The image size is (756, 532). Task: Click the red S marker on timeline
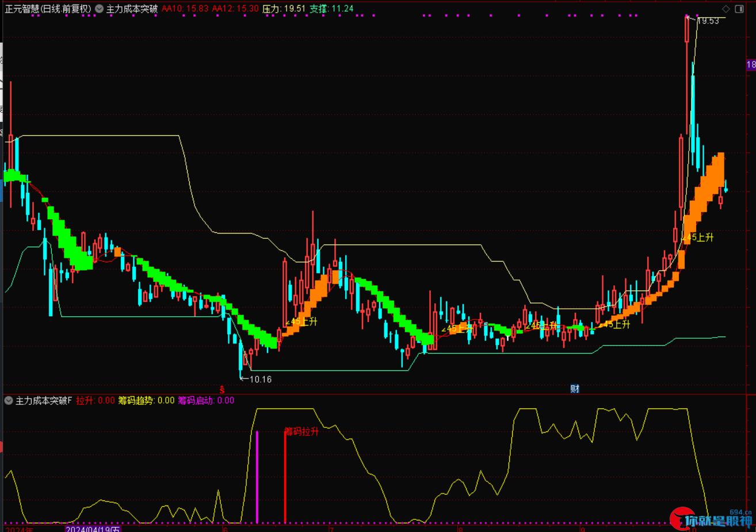click(222, 389)
